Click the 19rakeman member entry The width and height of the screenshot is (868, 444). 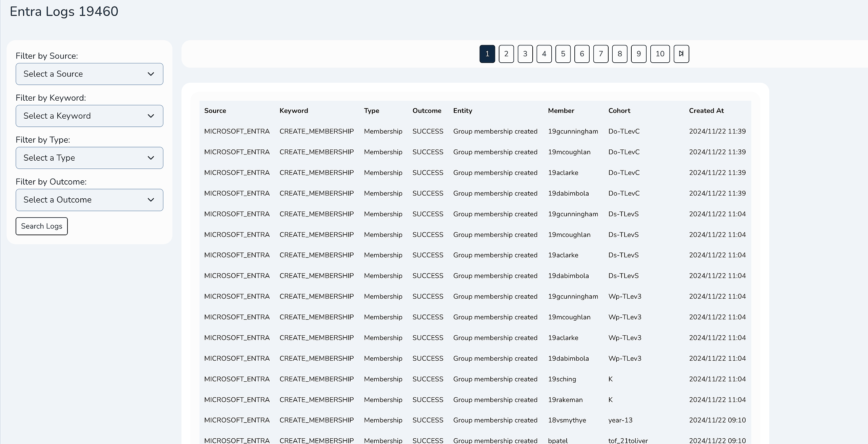[x=565, y=400]
